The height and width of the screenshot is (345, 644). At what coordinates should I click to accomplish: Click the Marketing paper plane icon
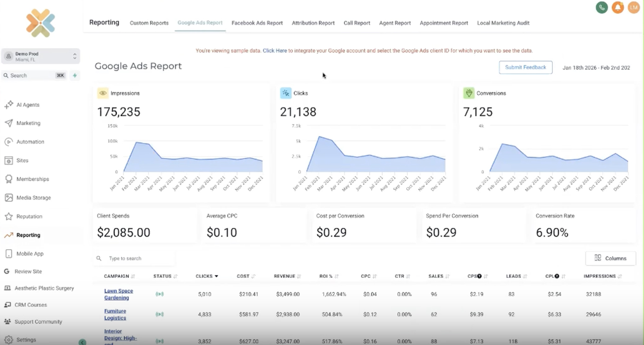(8, 123)
